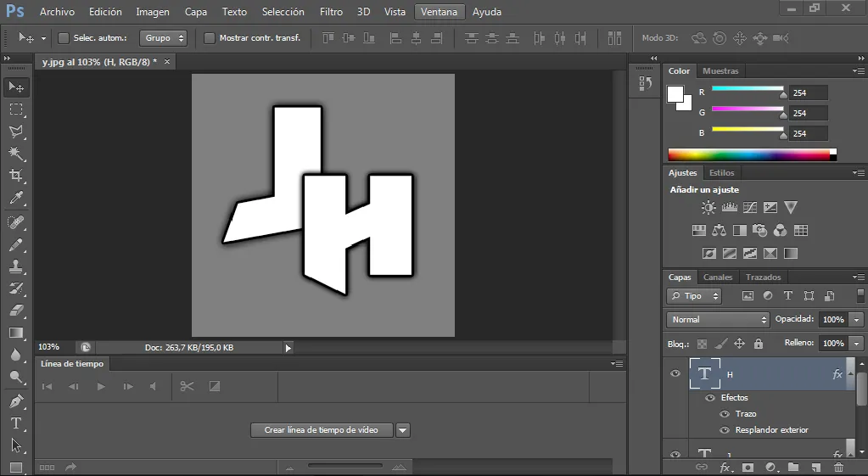Select the Healing Brush tool
Viewport: 868px width, 476px height.
[16, 222]
